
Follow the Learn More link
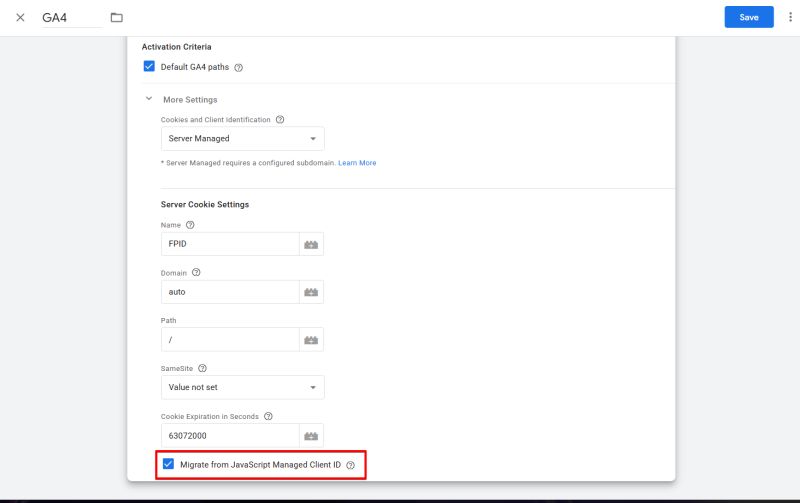point(357,163)
